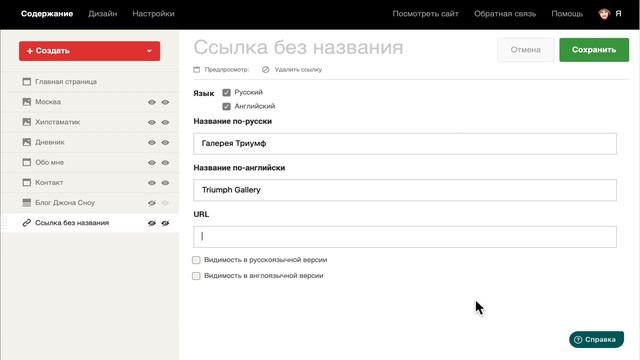Select Контакт in the sidebar

pos(49,182)
